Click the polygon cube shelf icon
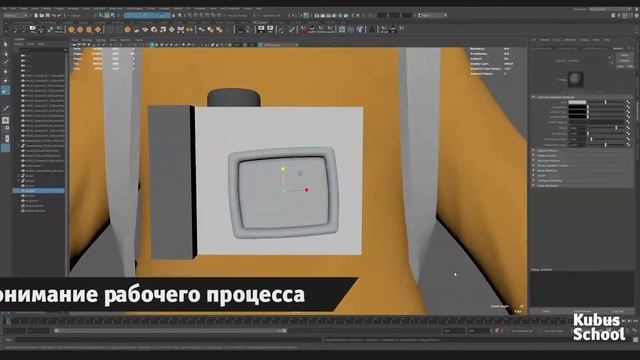Viewport: 640px width, 360px height. coord(80,29)
